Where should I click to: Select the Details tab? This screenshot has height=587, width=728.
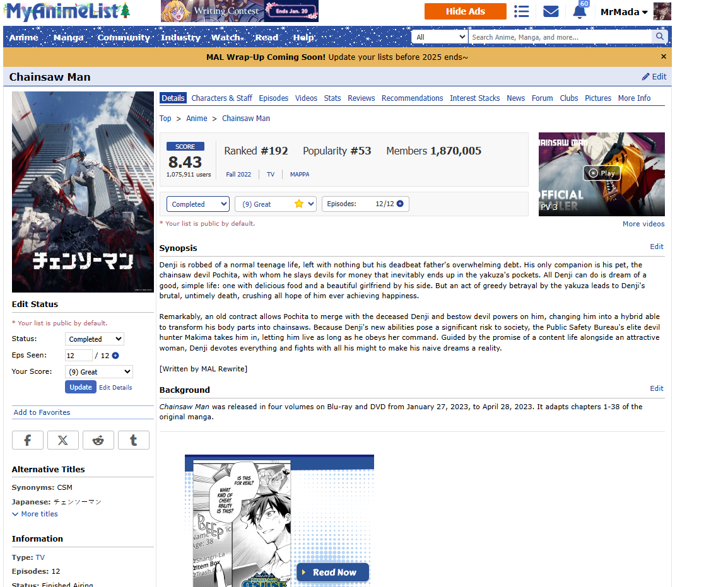click(x=173, y=98)
